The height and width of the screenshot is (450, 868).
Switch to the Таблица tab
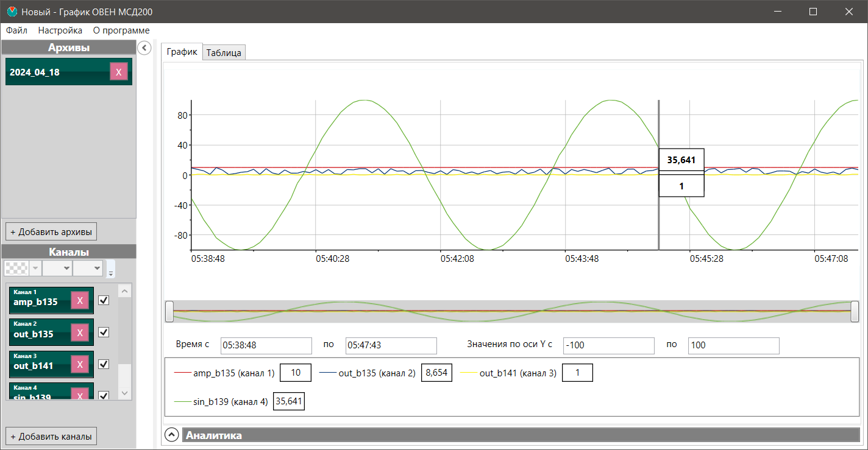(x=224, y=52)
